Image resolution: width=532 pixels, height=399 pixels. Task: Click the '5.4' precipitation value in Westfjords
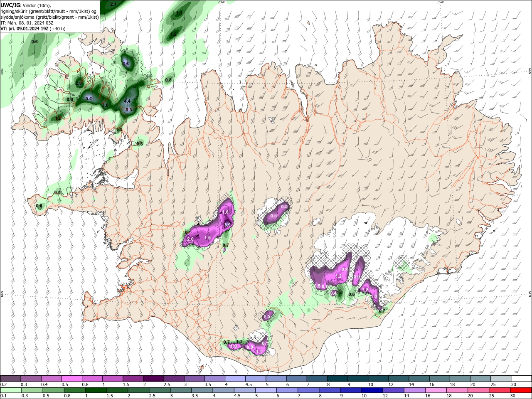click(89, 99)
